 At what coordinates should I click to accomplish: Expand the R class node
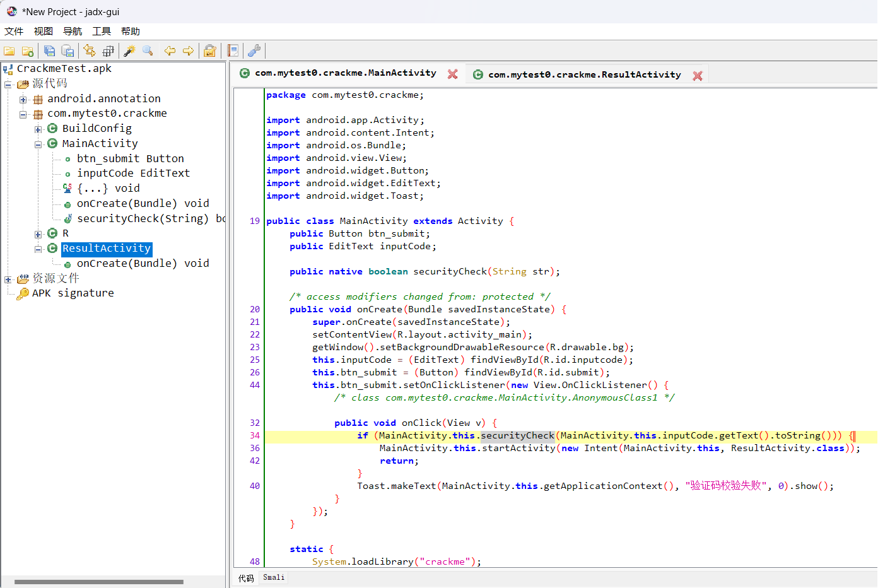click(38, 234)
